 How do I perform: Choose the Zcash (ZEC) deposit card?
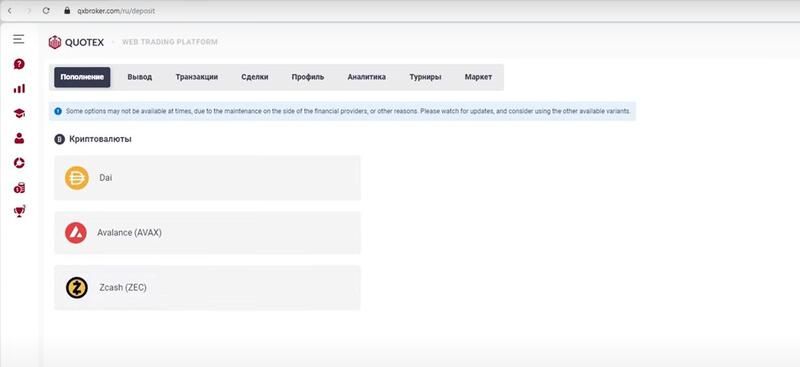point(207,287)
